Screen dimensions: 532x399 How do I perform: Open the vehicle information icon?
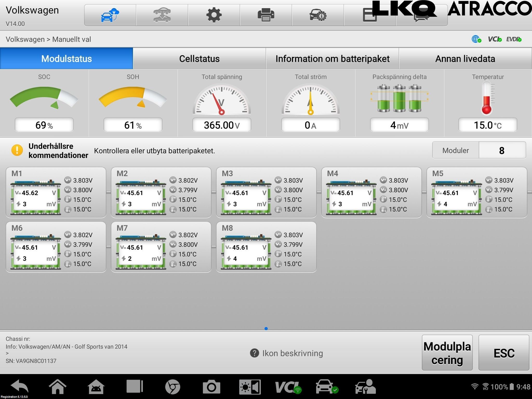pyautogui.click(x=318, y=15)
